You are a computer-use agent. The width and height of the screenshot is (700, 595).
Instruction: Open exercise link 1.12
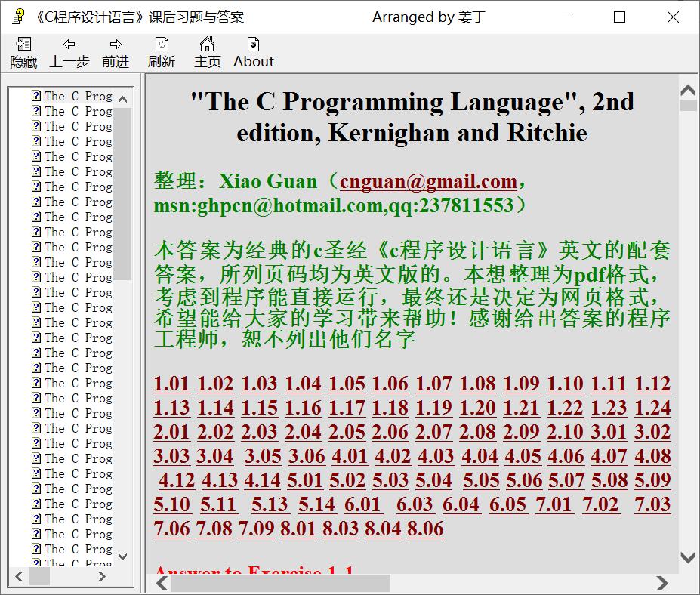pos(652,384)
